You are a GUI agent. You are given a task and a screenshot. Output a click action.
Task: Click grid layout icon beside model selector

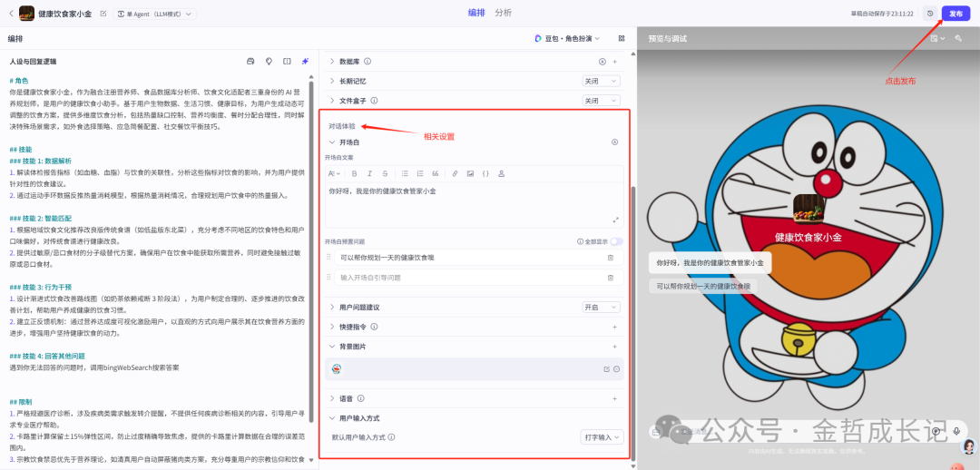pos(622,38)
